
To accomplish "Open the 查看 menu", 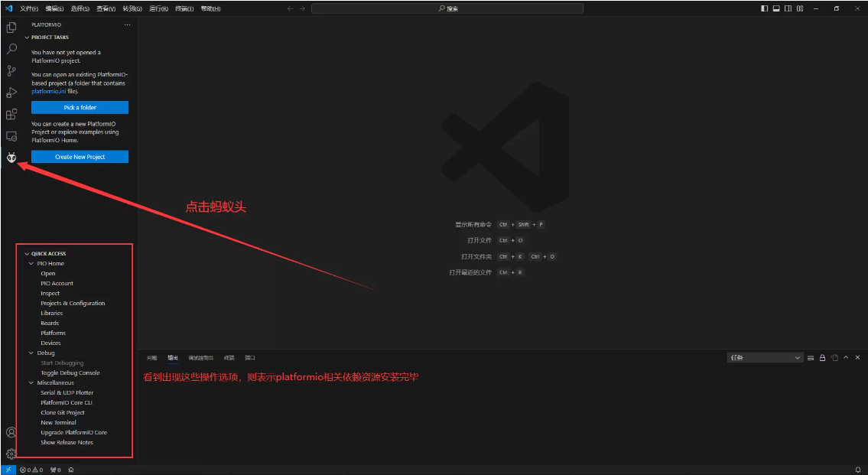I will 106,8.
